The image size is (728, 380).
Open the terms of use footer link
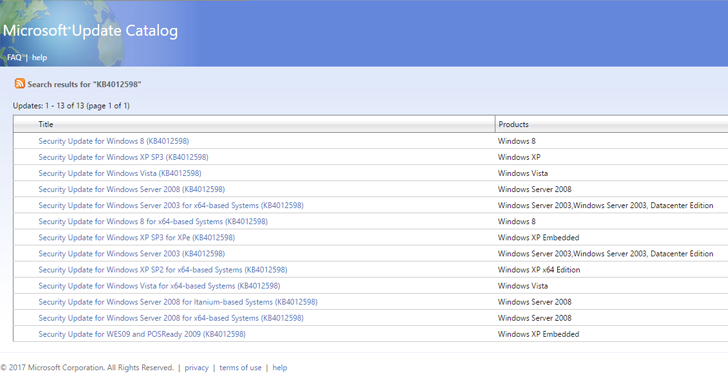(240, 367)
